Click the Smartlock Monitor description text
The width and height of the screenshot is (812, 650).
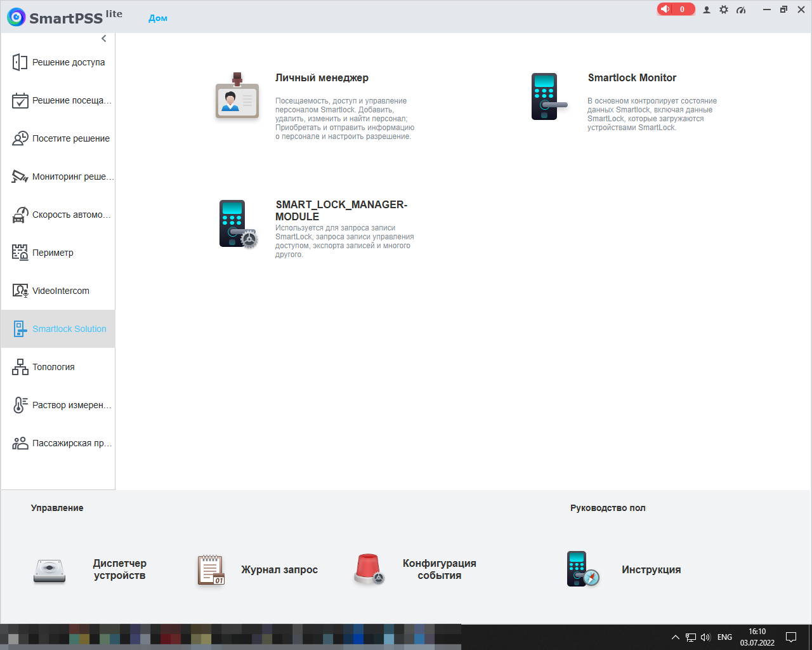652,114
